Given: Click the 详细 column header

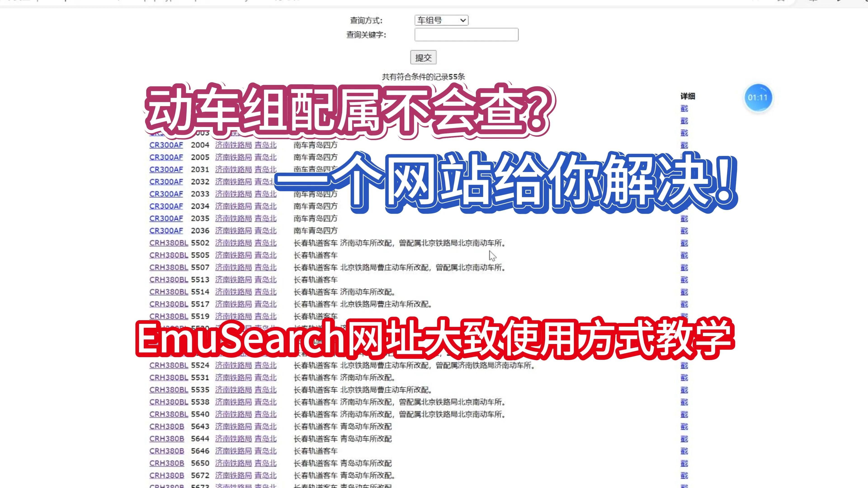Looking at the screenshot, I should pos(688,96).
